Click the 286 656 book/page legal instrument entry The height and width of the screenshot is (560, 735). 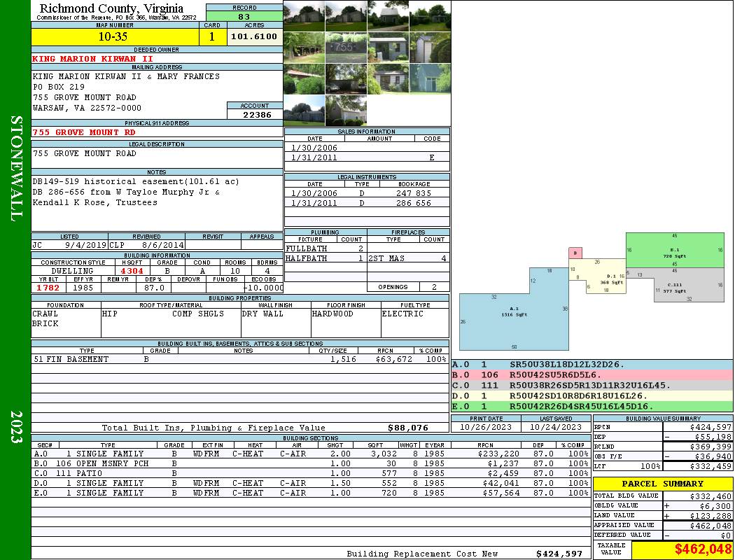pos(414,203)
